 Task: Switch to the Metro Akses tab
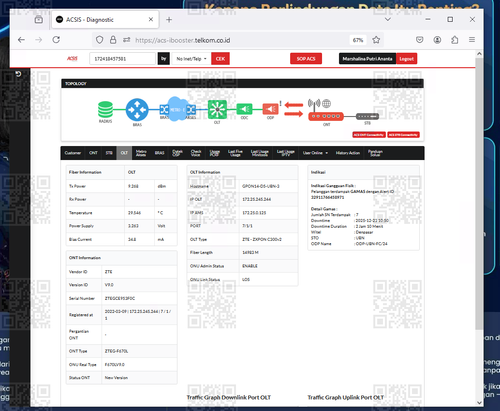pyautogui.click(x=141, y=153)
